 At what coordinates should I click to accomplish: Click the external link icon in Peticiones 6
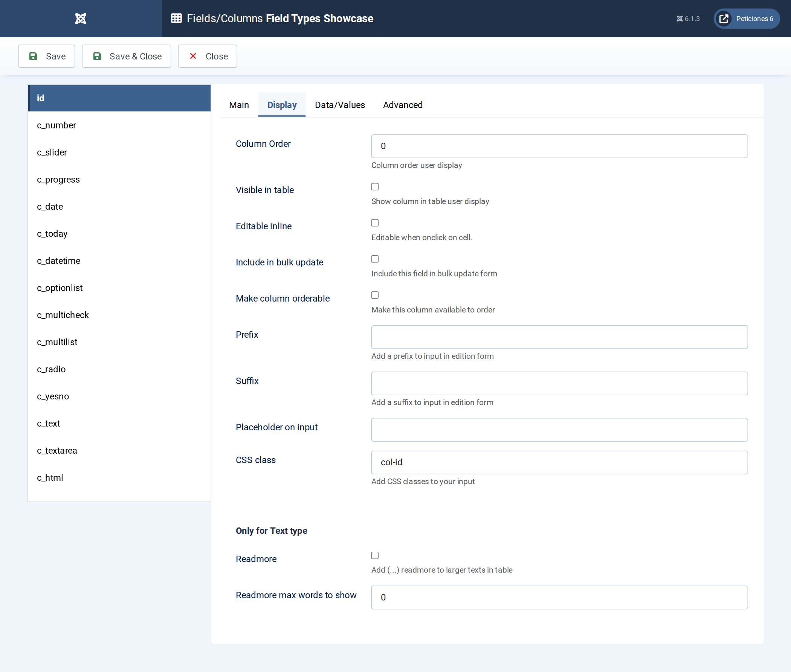point(724,19)
